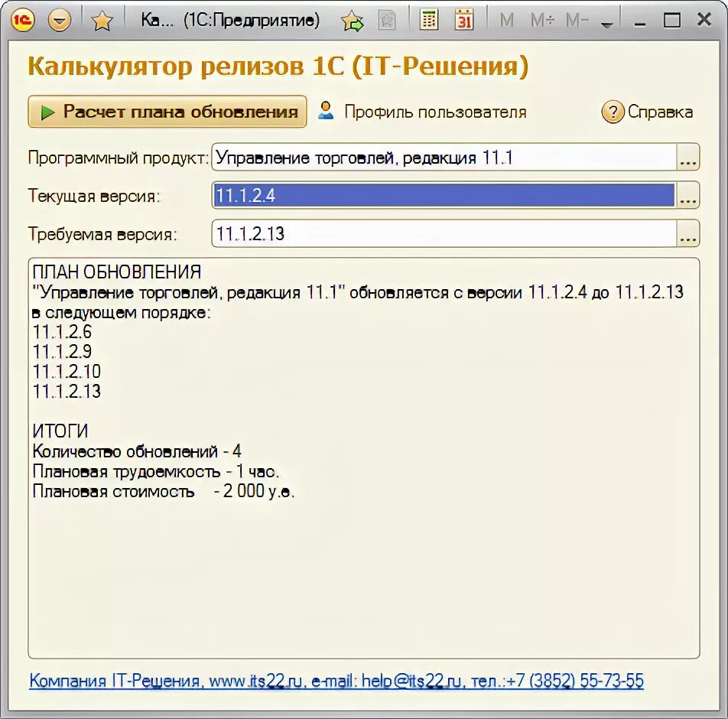Maximize the 1C:Предприятие window
This screenshot has width=728, height=719.
tap(672, 21)
